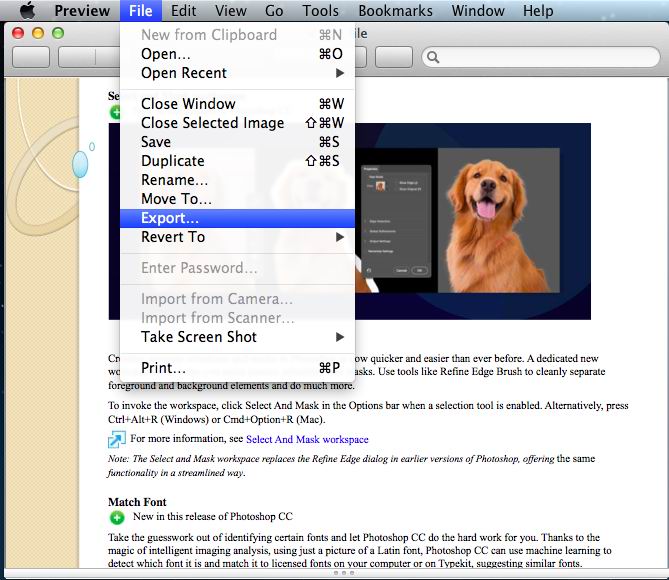Choose Rename... menu item
This screenshot has height=580, width=669.
coord(237,180)
